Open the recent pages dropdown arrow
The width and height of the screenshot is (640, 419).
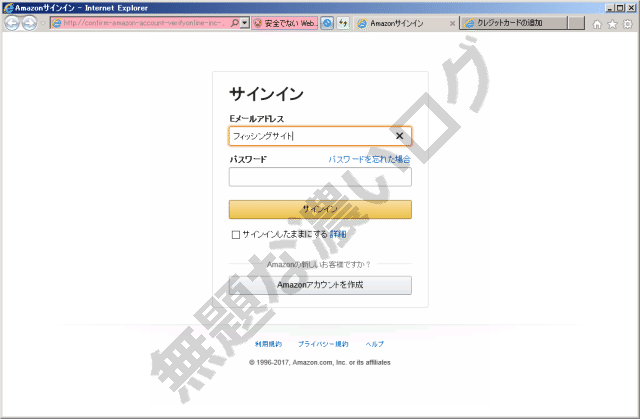pyautogui.click(x=43, y=23)
